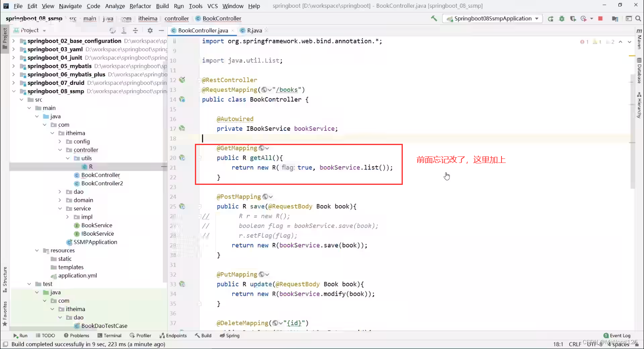Expand the config package folder
Viewport: 644px width, 349px height.
[60, 141]
